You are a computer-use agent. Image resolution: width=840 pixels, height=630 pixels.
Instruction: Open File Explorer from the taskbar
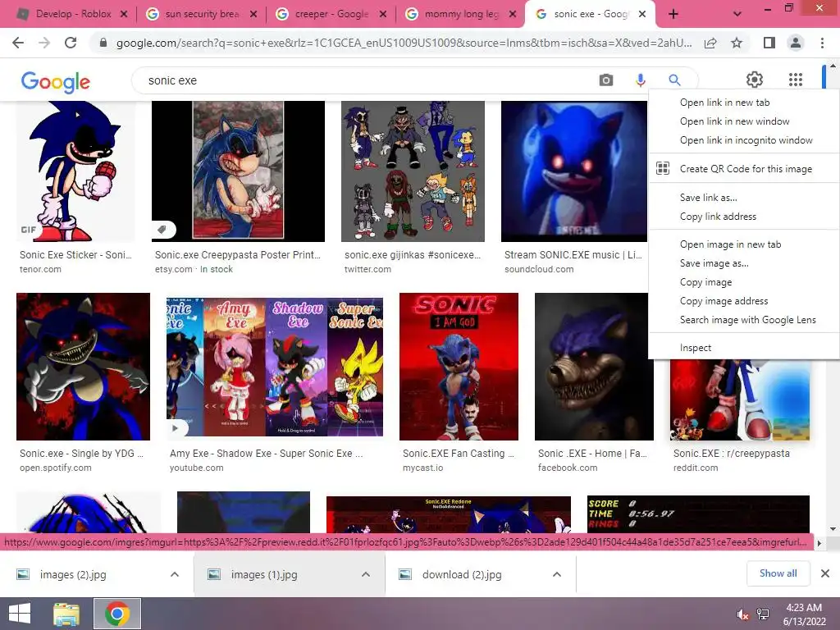click(66, 614)
